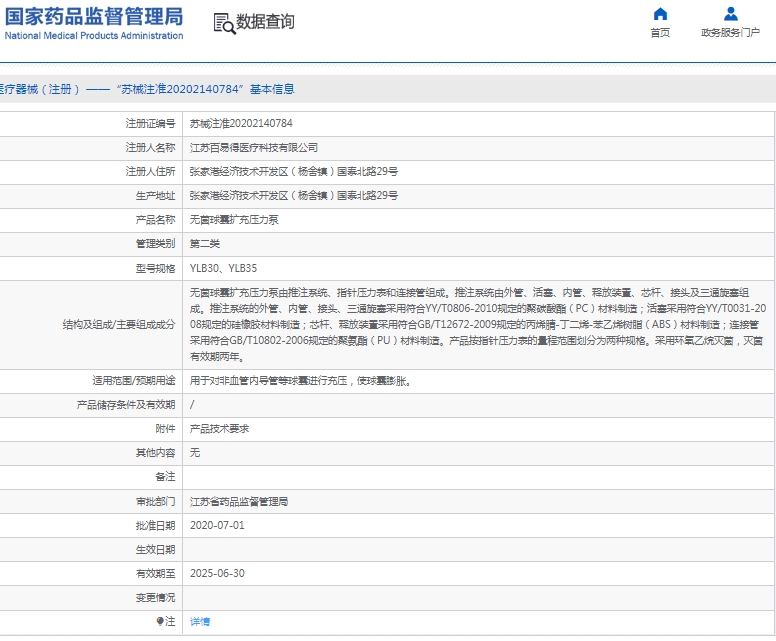Click the bullet icon beside 注
Screen dimensions: 776x641
click(160, 621)
